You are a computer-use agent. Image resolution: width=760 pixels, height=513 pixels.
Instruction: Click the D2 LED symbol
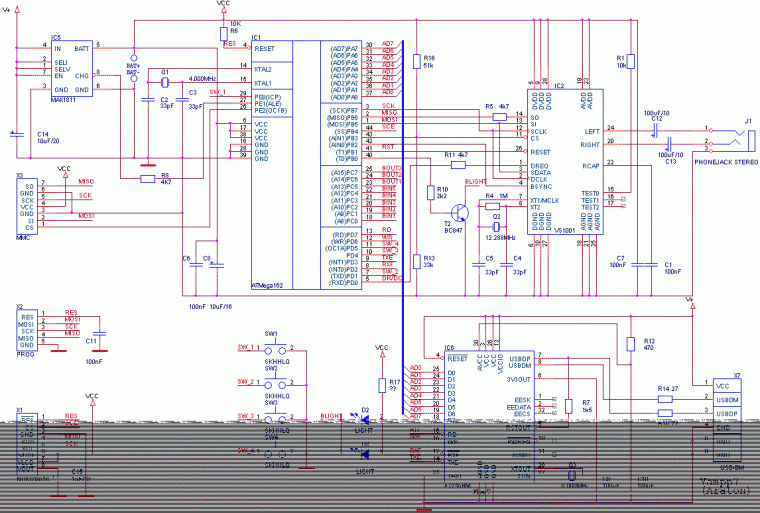pos(364,419)
